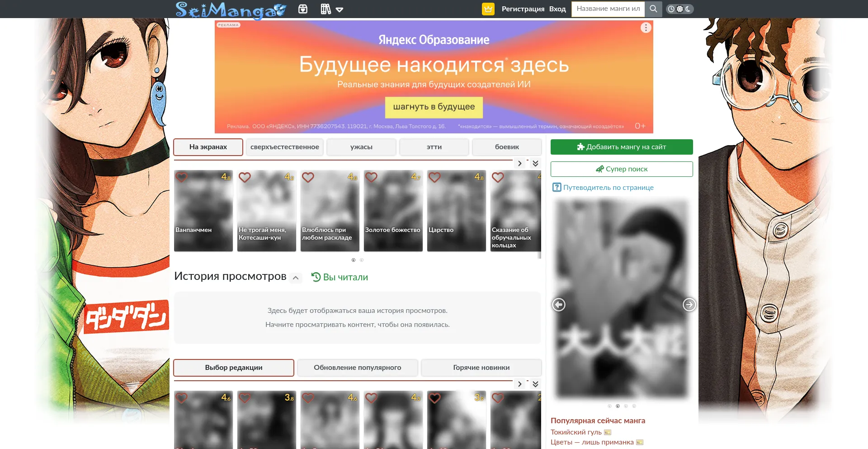
Task: Select second pagination dot under the 'На экранах' carousel
Action: (362, 260)
